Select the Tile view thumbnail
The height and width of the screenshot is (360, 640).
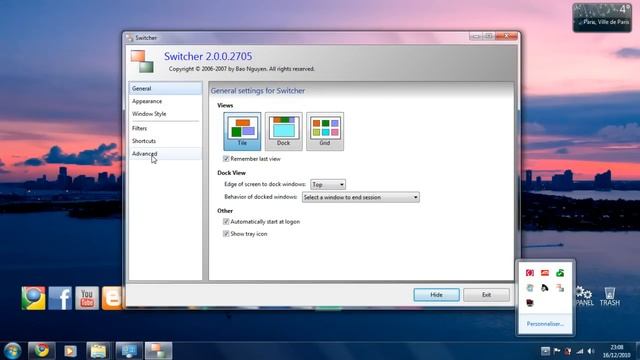click(242, 131)
